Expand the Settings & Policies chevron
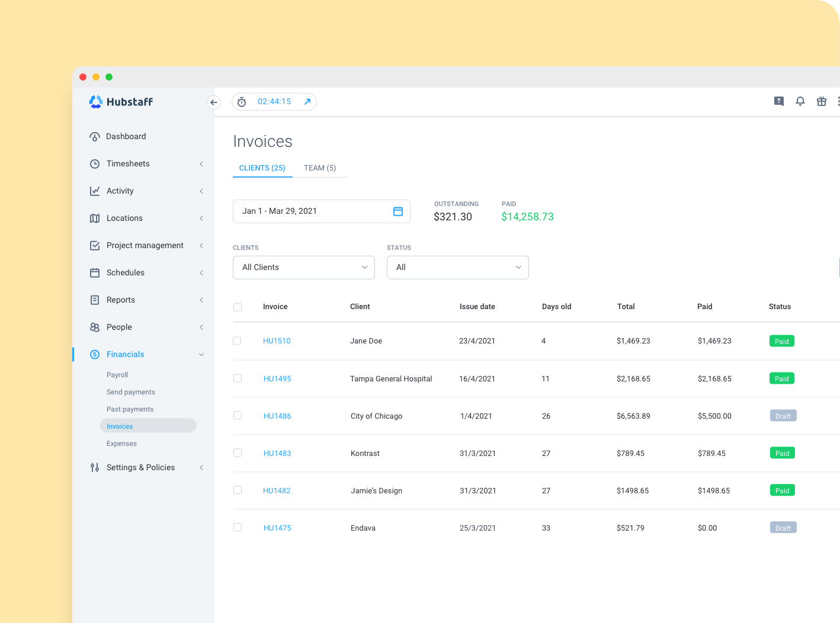840x623 pixels. point(201,468)
